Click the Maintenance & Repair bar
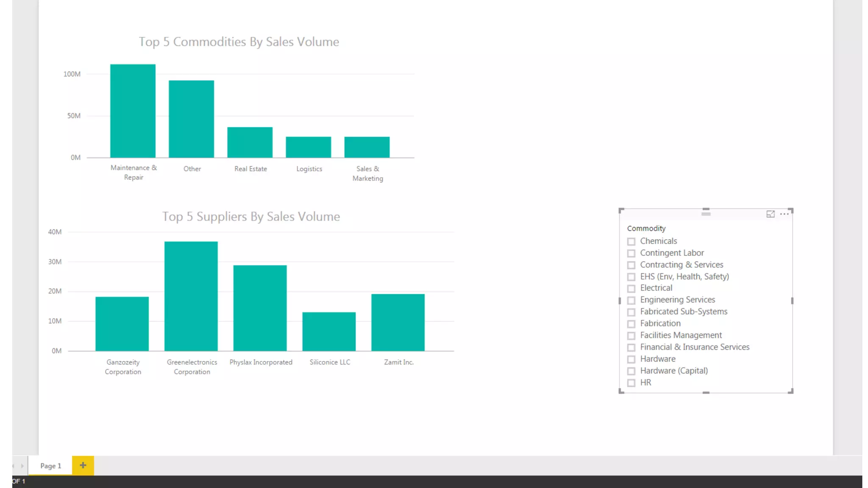Image resolution: width=868 pixels, height=488 pixels. 133,111
